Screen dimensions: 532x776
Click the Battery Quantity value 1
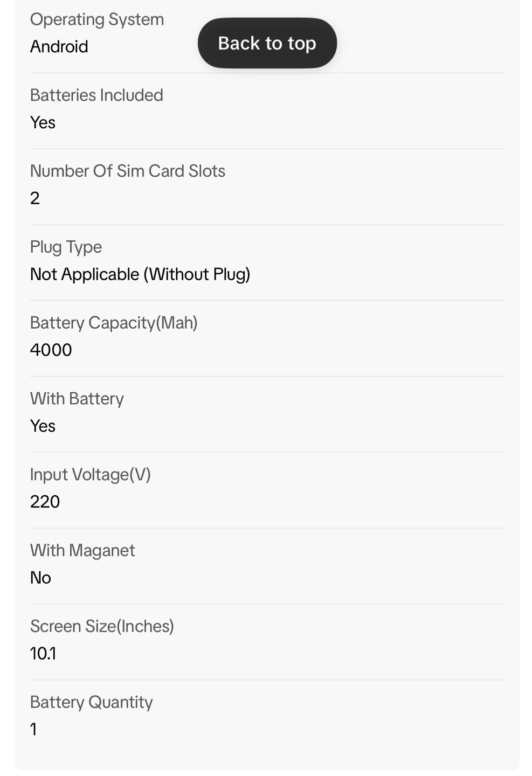tap(33, 730)
